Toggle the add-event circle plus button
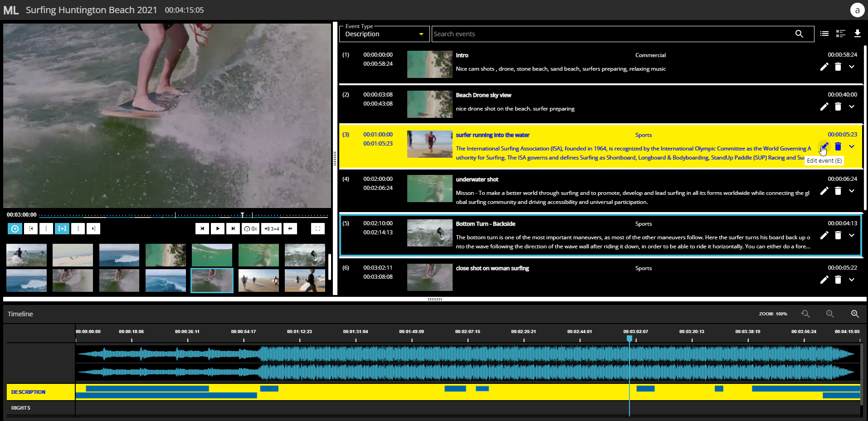 click(15, 229)
